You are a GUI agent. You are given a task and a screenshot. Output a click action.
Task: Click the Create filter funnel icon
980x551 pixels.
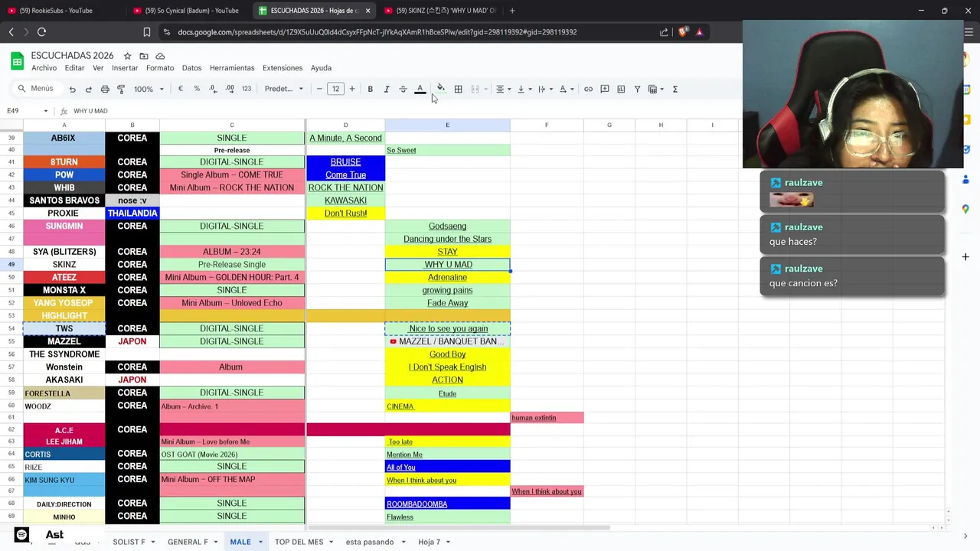click(637, 89)
